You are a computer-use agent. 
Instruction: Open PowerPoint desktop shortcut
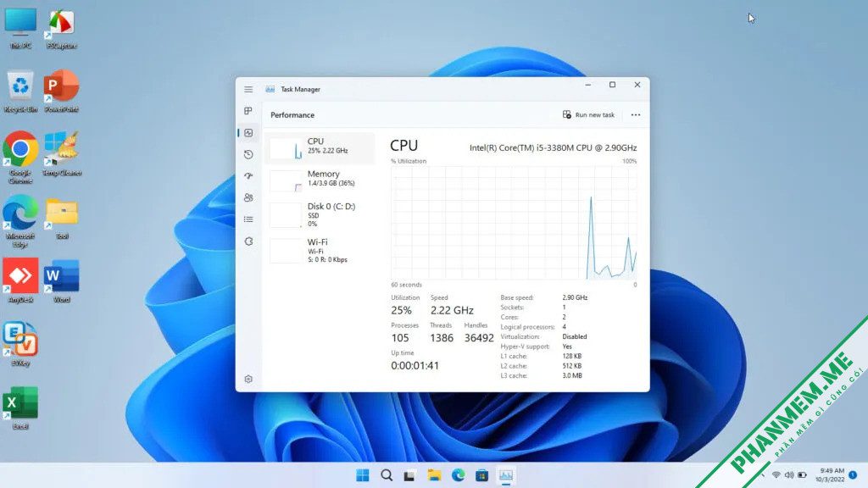pos(61,91)
